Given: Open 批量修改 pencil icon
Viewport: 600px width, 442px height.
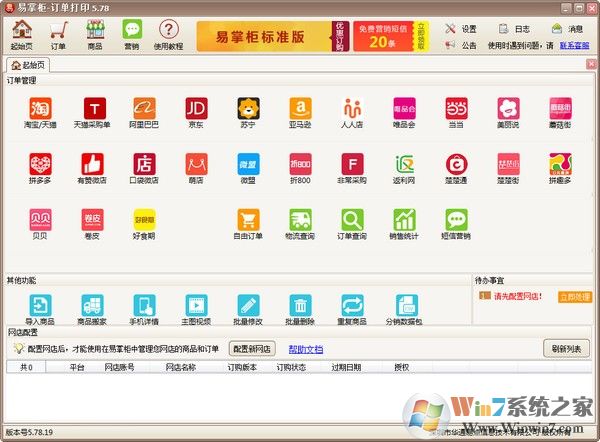Looking at the screenshot, I should [x=248, y=305].
